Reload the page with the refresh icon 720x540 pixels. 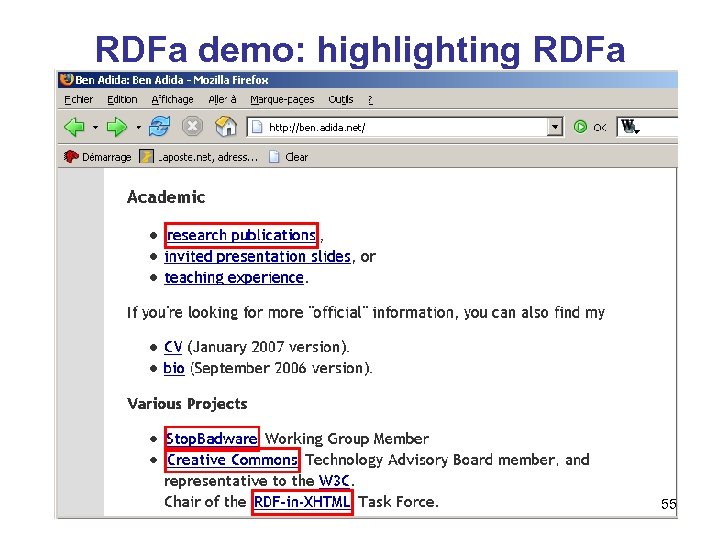pyautogui.click(x=159, y=126)
